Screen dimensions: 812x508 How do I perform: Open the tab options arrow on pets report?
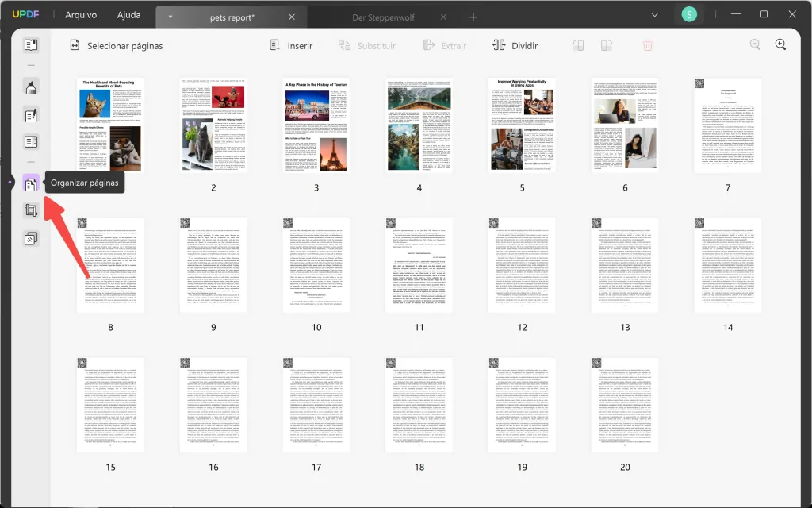coord(170,15)
